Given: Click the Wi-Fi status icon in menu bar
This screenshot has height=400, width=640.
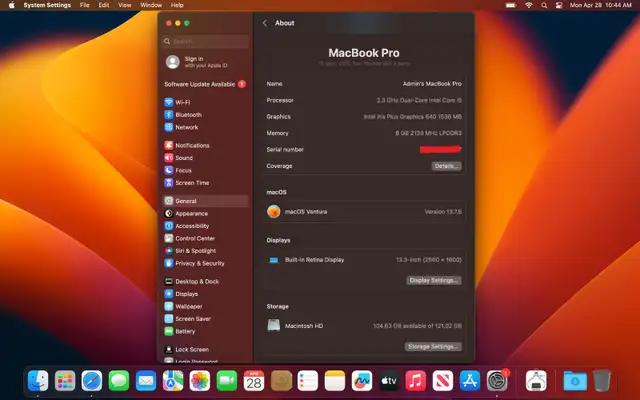Looking at the screenshot, I should pyautogui.click(x=529, y=5).
